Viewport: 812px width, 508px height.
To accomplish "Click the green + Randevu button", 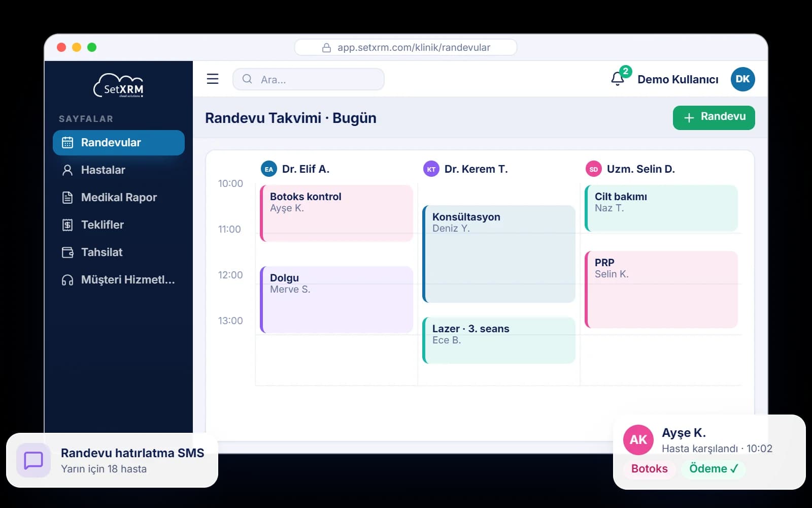I will pos(714,117).
